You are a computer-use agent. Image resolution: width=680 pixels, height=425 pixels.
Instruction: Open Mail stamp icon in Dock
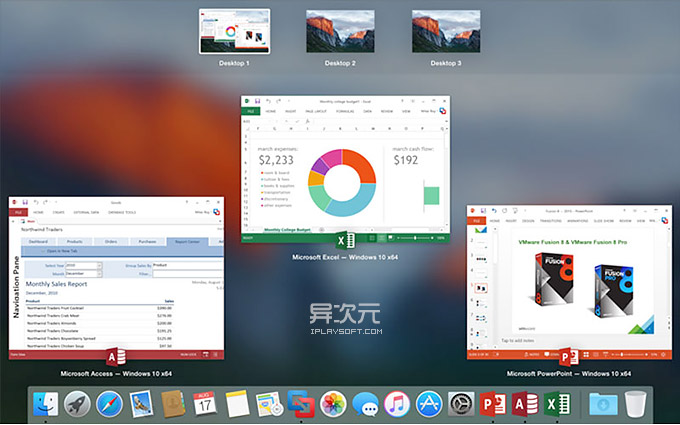coord(141,404)
